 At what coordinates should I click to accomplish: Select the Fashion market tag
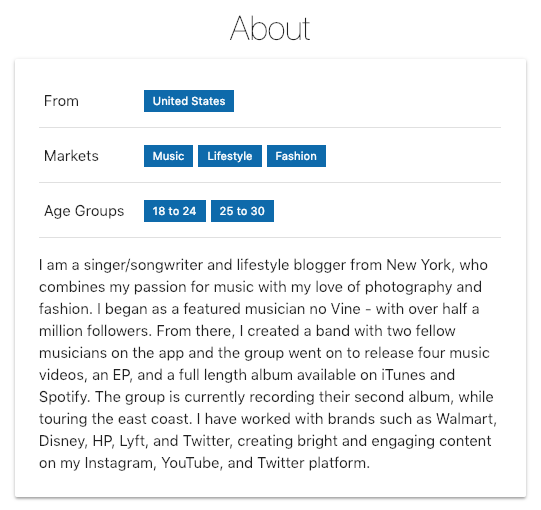pyautogui.click(x=296, y=156)
